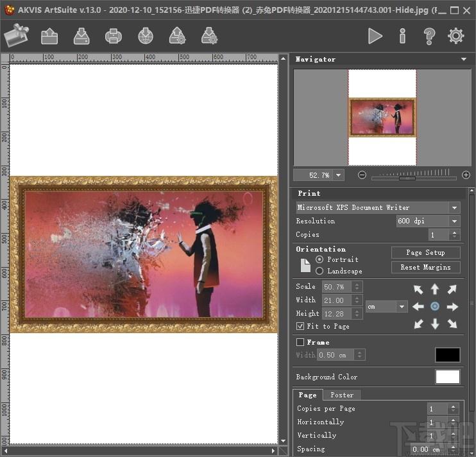Open help with the question mark icon
This screenshot has height=457, width=476.
pyautogui.click(x=429, y=37)
